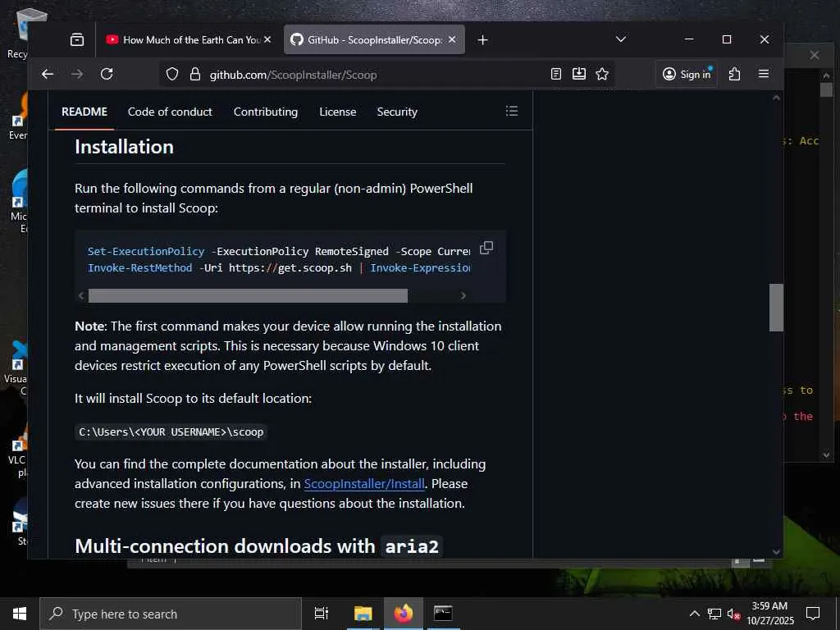
Task: Open Firefox View icon in tab strip
Action: tap(77, 39)
